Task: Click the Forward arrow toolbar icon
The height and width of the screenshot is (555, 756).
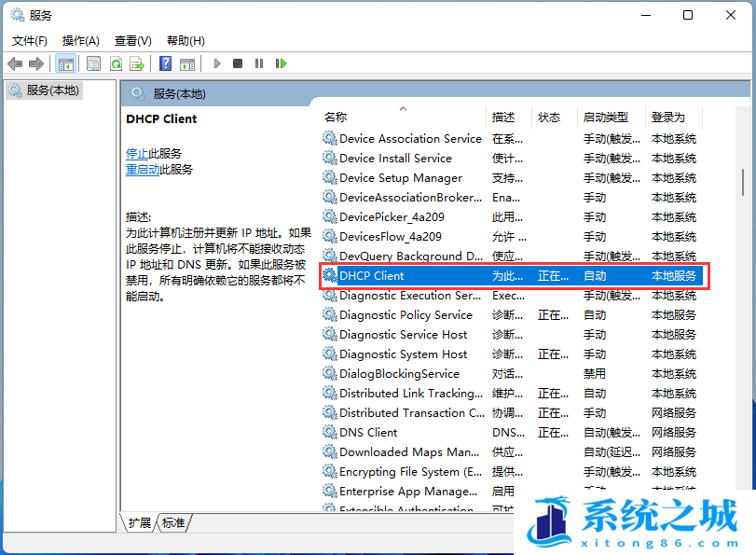Action: (36, 63)
